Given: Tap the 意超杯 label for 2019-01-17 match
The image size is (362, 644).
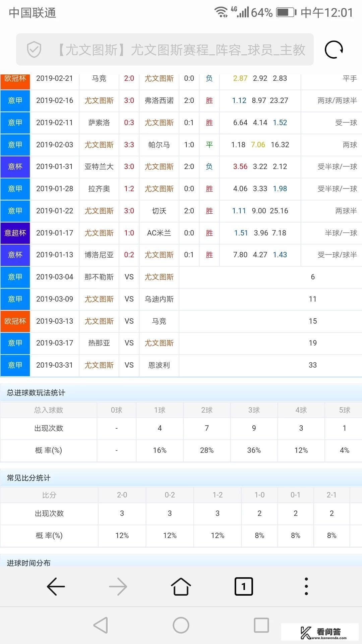Looking at the screenshot, I should [x=15, y=233].
